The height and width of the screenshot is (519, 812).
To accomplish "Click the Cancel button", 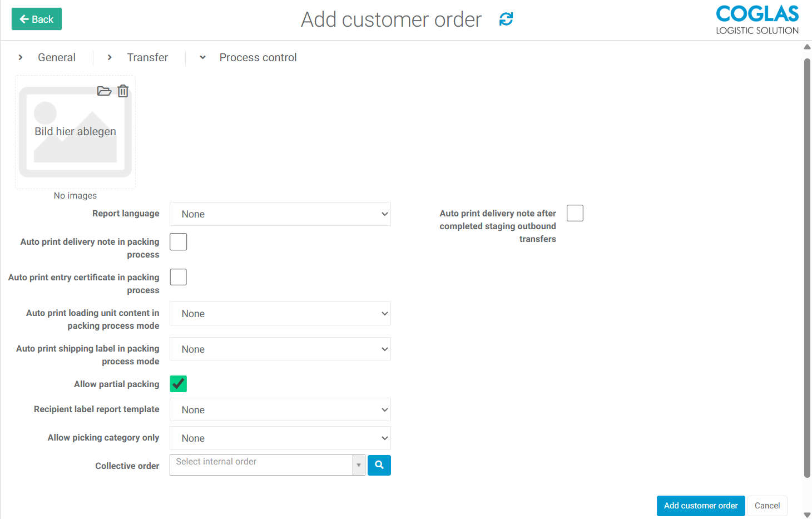I will click(x=767, y=506).
